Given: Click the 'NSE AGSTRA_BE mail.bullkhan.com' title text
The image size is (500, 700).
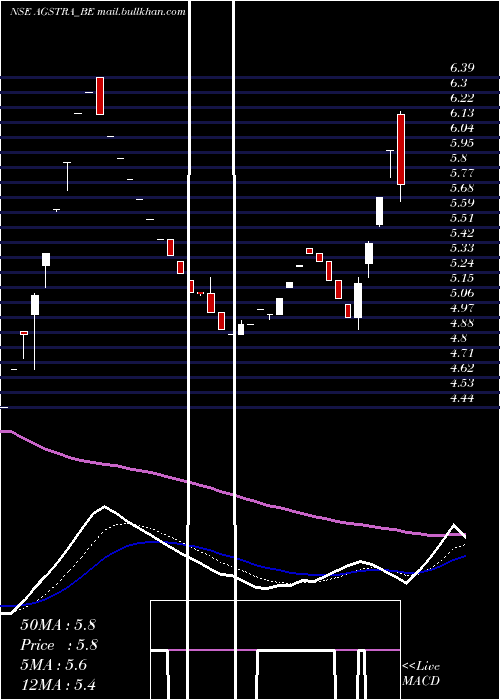Looking at the screenshot, I should pos(97,12).
